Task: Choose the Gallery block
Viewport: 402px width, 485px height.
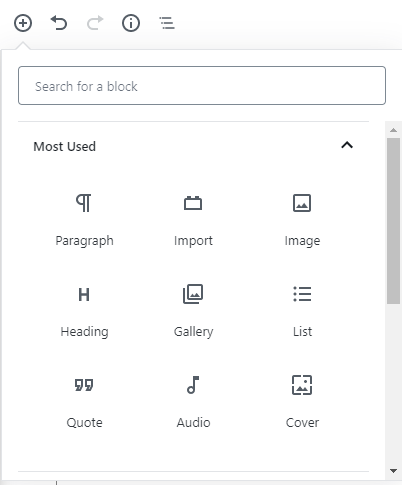Action: click(193, 311)
